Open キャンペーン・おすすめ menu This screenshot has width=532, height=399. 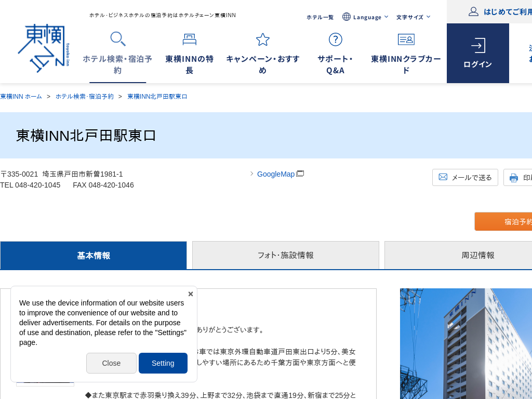click(262, 54)
